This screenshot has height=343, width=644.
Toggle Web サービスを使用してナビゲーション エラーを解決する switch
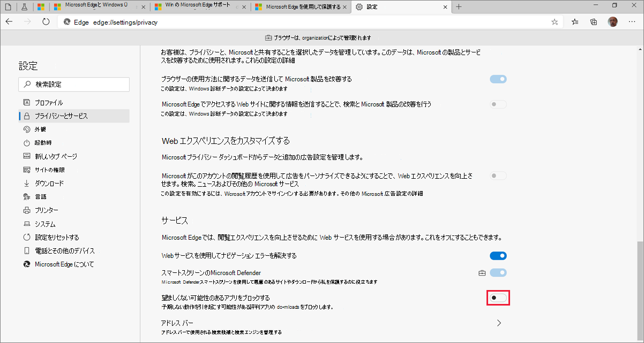click(498, 256)
